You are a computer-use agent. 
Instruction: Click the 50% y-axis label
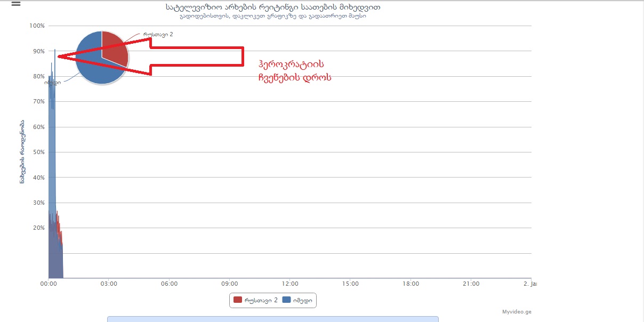(38, 152)
